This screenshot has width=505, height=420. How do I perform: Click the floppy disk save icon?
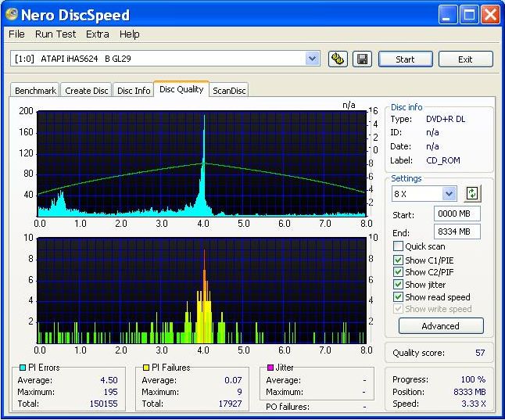pos(362,59)
